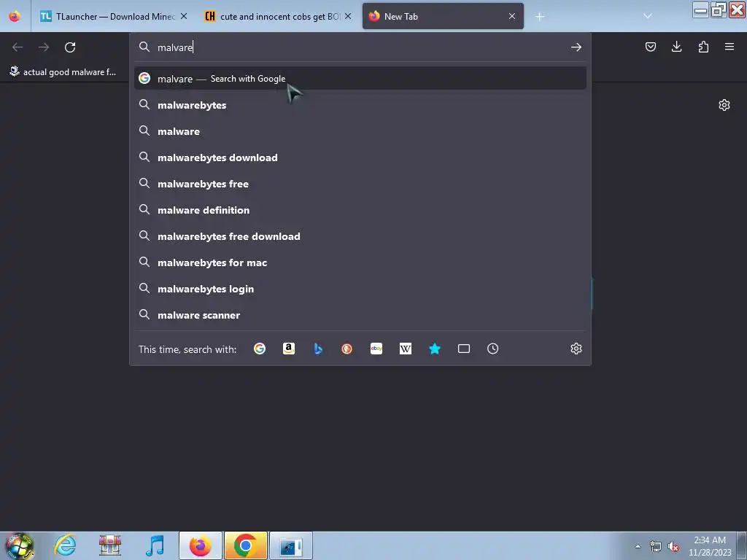Screen dimensions: 747x560
Task: Open the music note taskbar icon
Action: pyautogui.click(x=155, y=545)
